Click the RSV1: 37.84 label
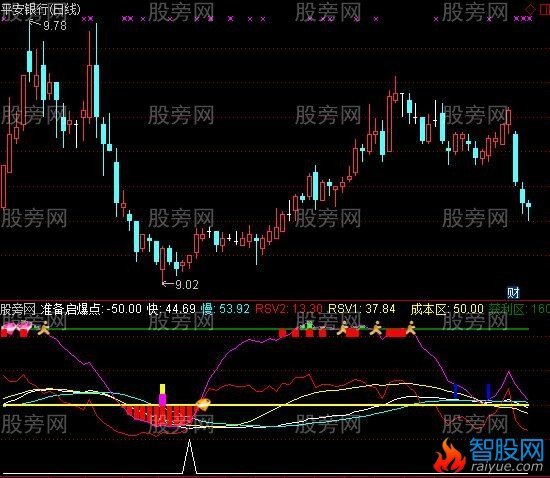This screenshot has height=478, width=550. coord(362,309)
